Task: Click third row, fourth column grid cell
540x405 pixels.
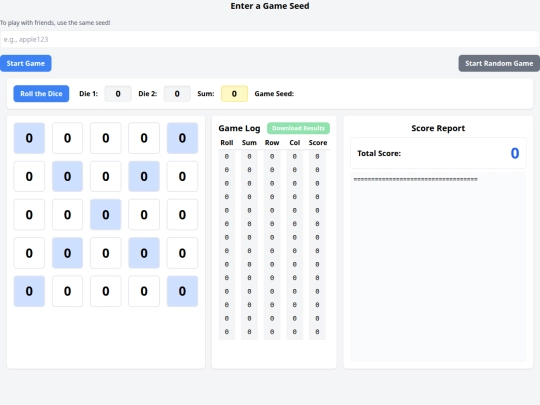Action: click(x=144, y=215)
